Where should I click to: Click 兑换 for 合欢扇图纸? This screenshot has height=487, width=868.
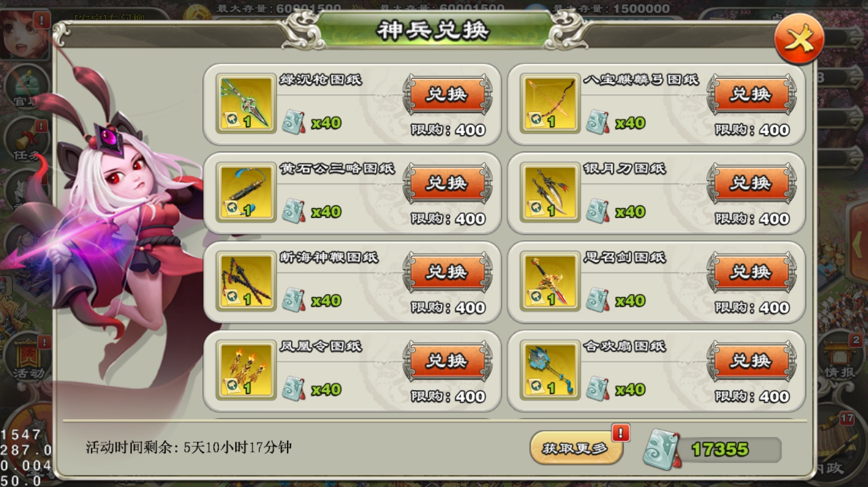751,361
